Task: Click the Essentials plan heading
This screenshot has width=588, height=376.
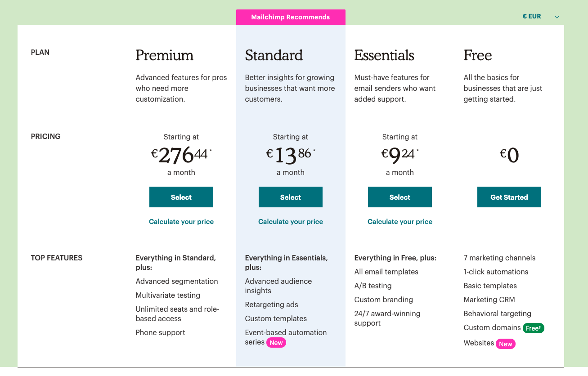Action: [384, 55]
